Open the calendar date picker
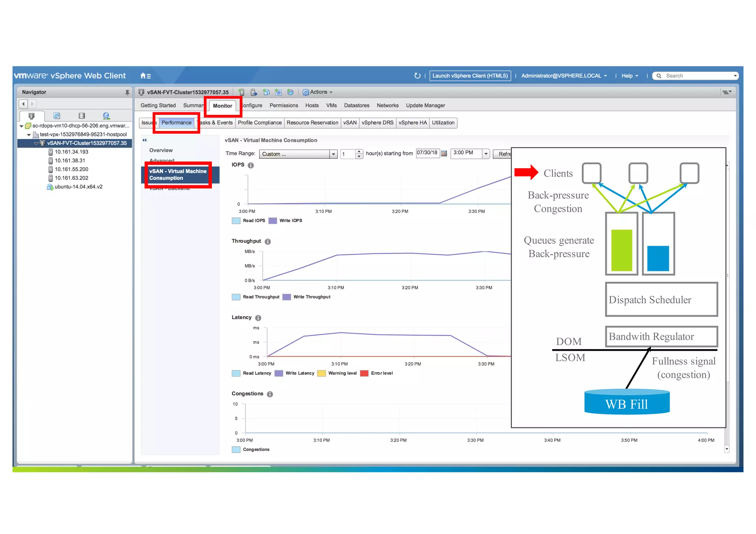The image size is (756, 534). (x=444, y=154)
